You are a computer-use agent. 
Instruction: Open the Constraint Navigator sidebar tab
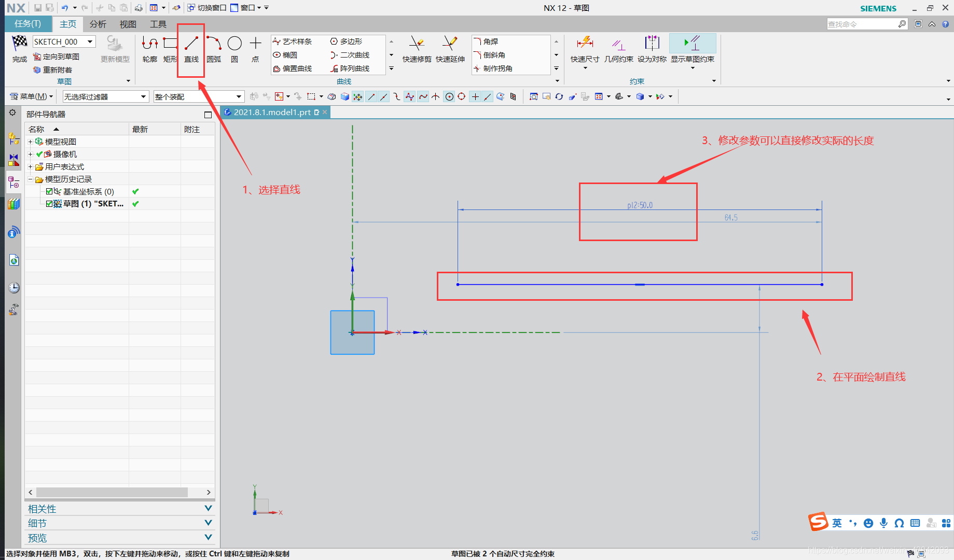(x=14, y=160)
